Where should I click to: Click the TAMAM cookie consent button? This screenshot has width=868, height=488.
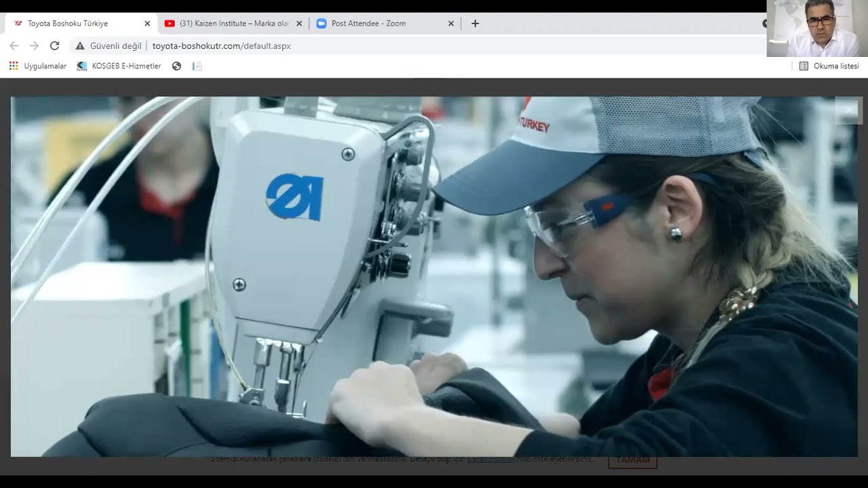[633, 460]
